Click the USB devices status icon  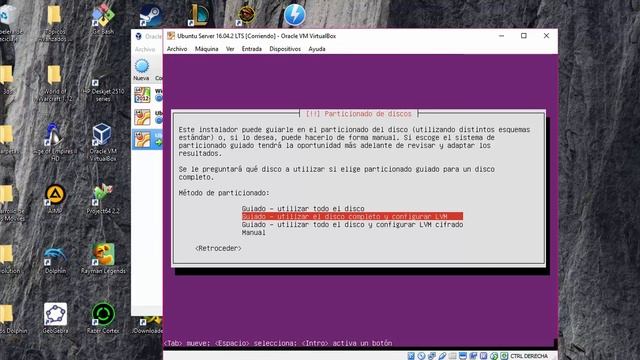(442, 356)
